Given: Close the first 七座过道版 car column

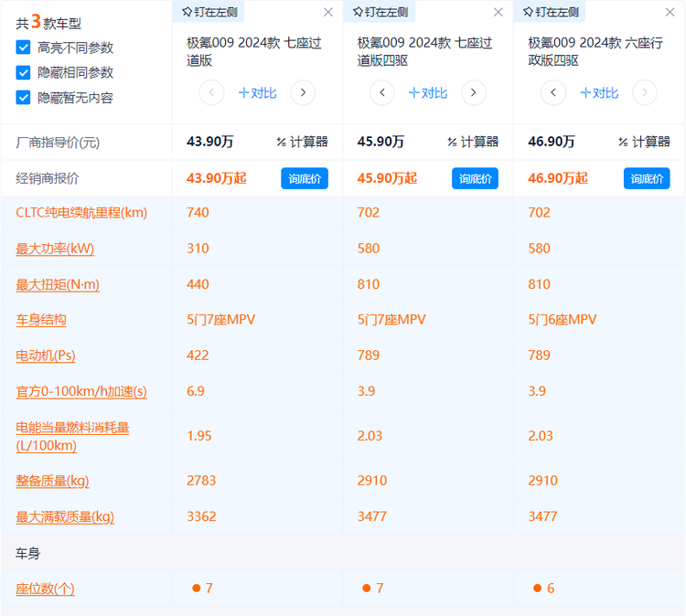Looking at the screenshot, I should [328, 13].
